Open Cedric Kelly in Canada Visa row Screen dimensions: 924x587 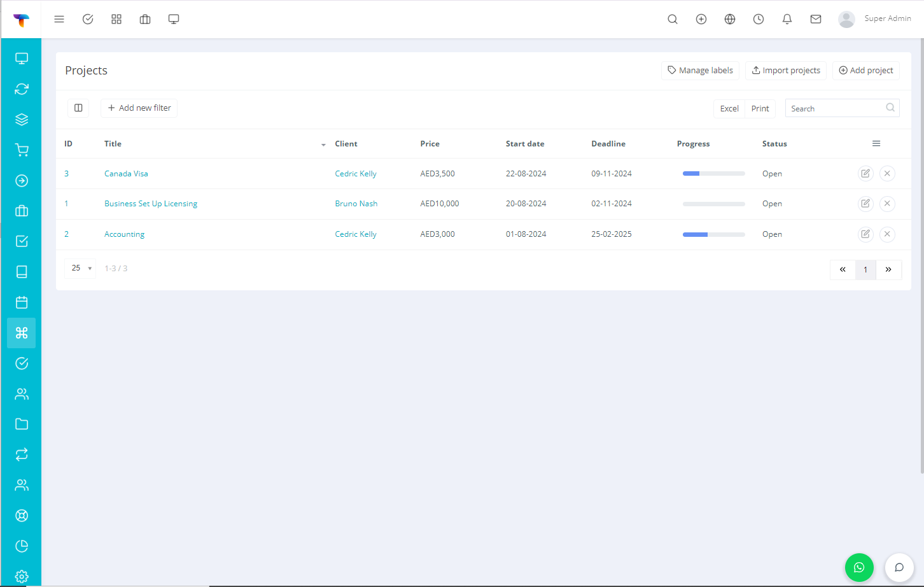[x=356, y=174]
